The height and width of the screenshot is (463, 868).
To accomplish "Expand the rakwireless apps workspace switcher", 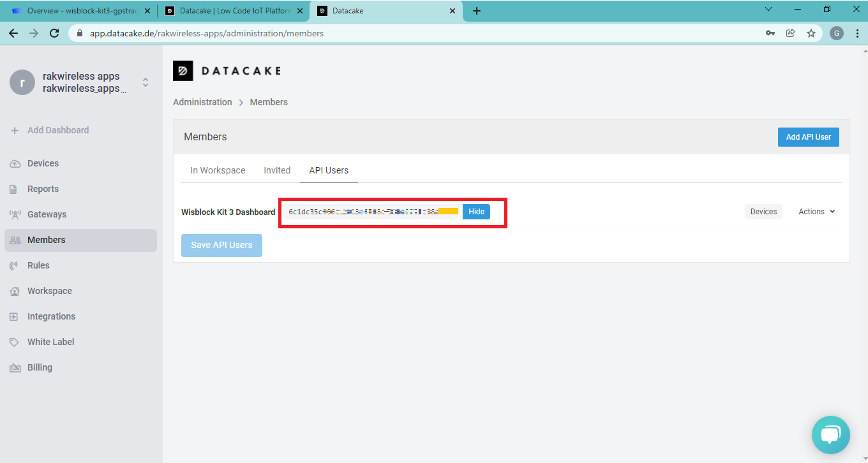I will point(146,82).
